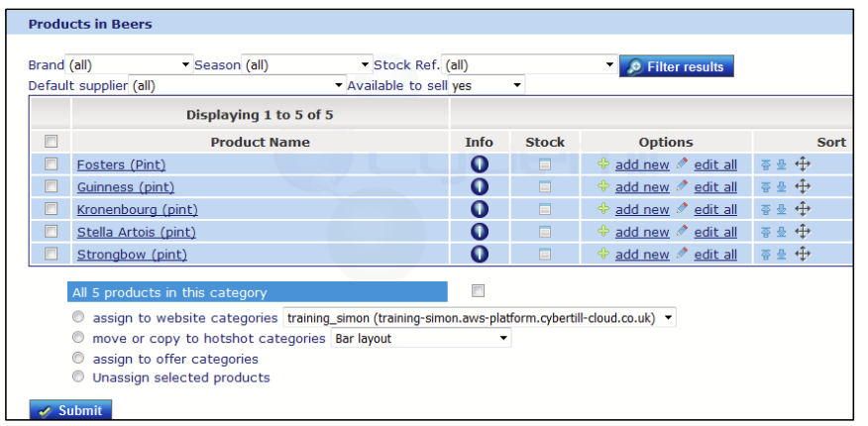This screenshot has height=426, width=868.
Task: Click the Products in Beers heading
Action: pos(90,25)
